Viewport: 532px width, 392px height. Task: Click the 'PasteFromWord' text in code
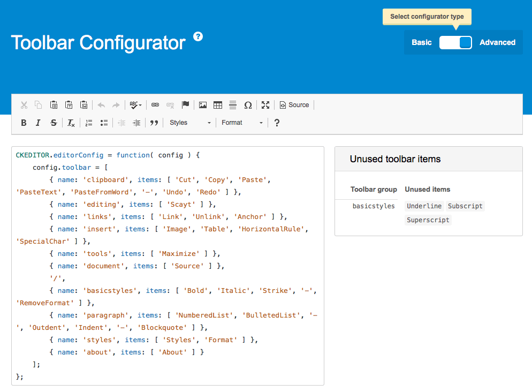pyautogui.click(x=102, y=192)
